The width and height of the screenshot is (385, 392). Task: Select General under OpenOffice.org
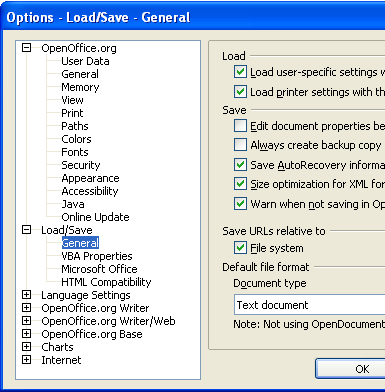point(80,74)
